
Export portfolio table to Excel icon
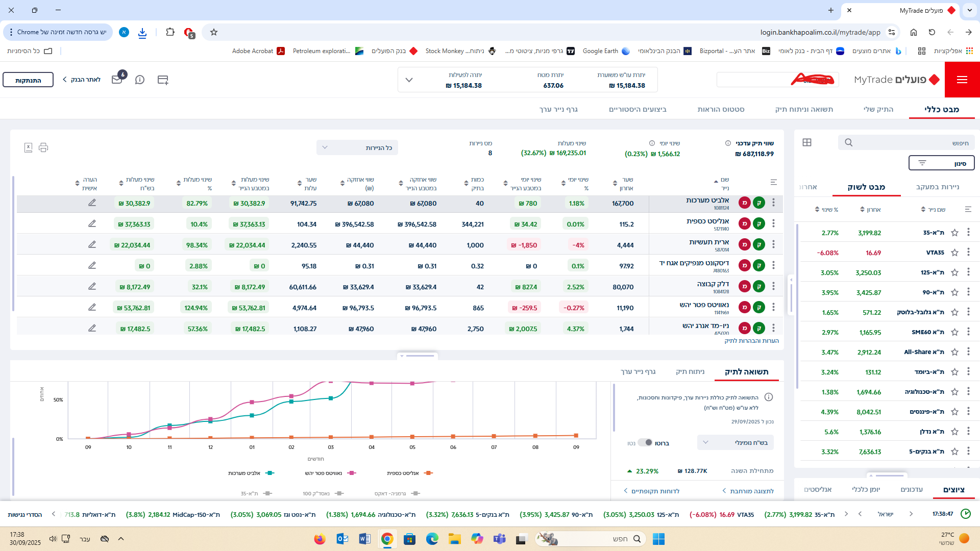tap(29, 147)
